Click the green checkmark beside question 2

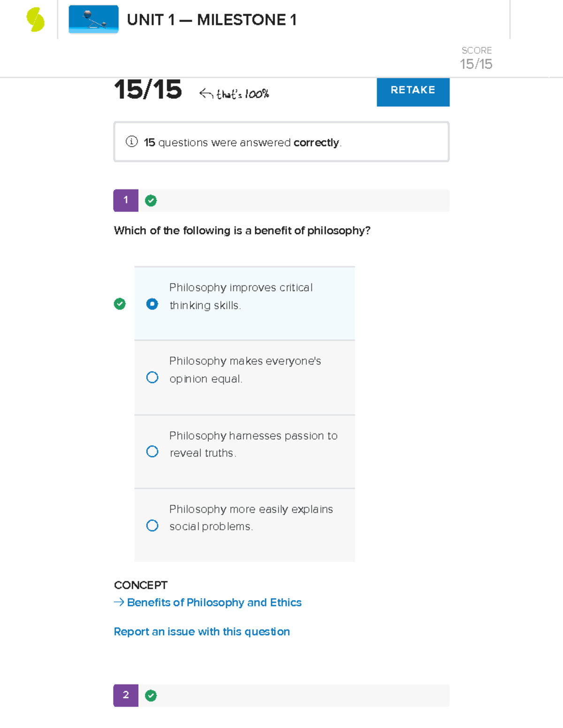[151, 696]
